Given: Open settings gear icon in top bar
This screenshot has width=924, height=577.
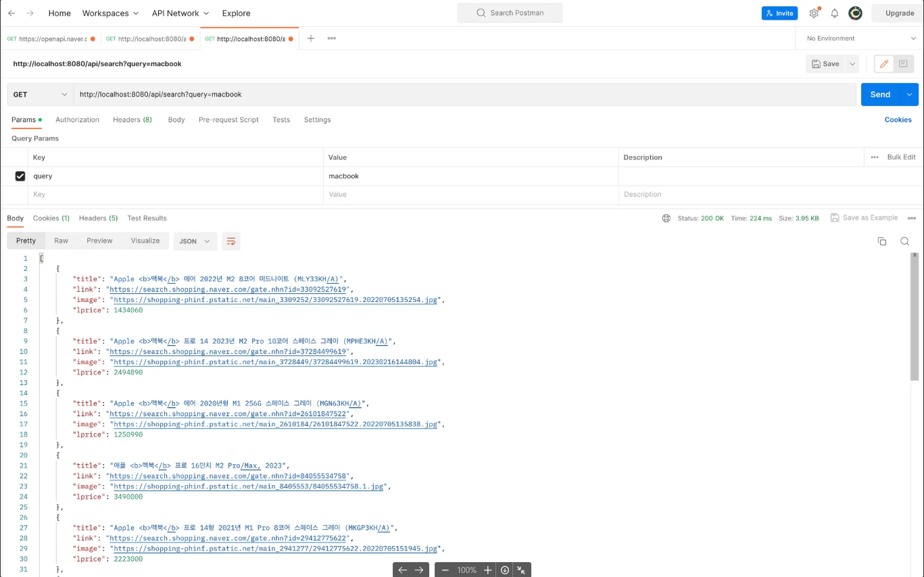Looking at the screenshot, I should click(x=814, y=13).
